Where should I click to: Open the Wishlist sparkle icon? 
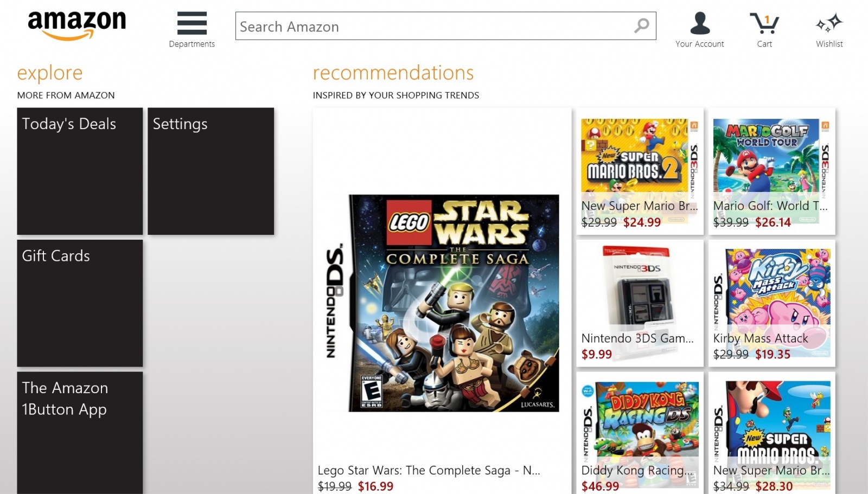[x=829, y=24]
